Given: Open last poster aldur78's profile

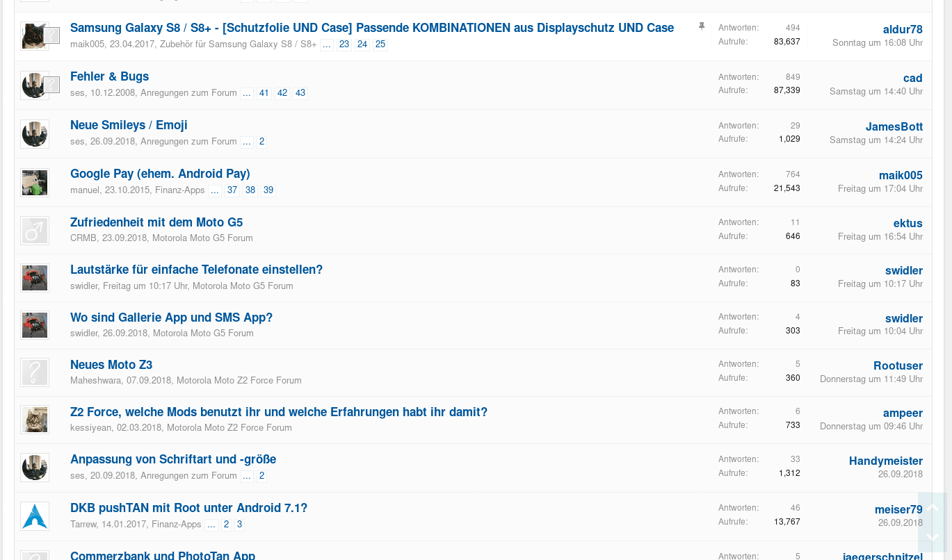Looking at the screenshot, I should 903,29.
